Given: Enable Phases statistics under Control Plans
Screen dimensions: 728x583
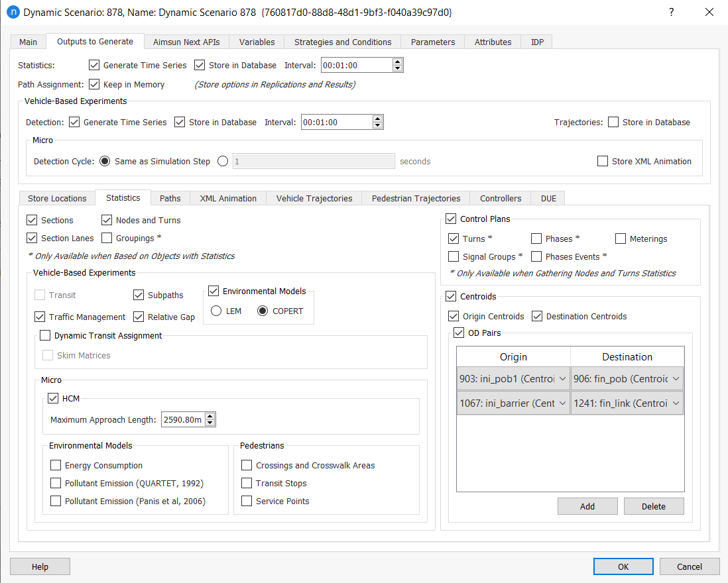Looking at the screenshot, I should [536, 238].
